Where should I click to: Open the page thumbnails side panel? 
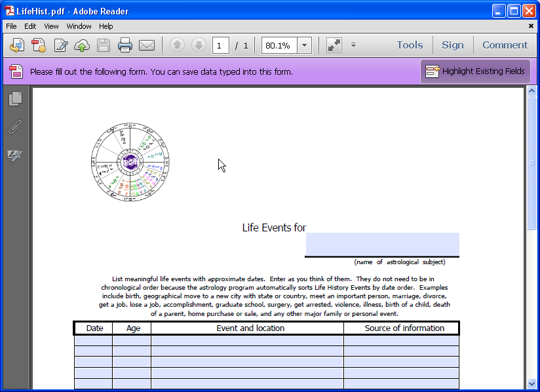pos(15,99)
